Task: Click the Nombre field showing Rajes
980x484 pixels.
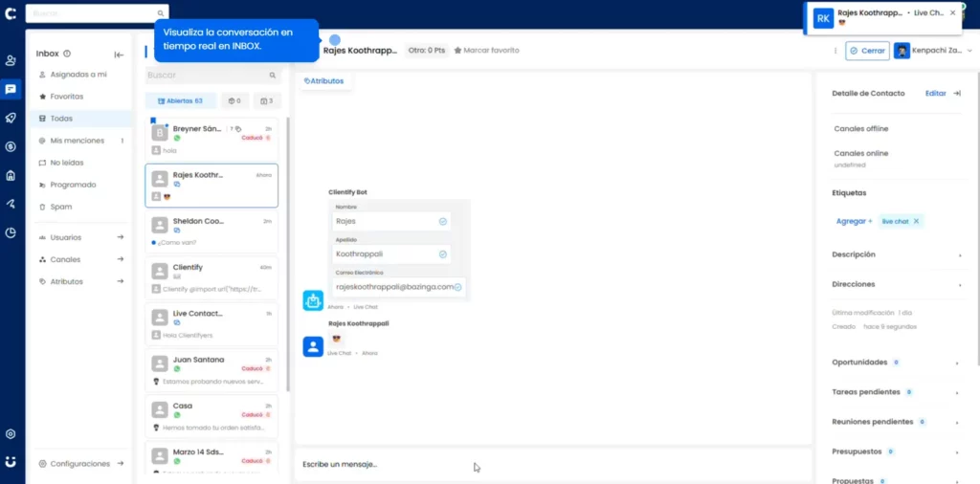Action: click(x=391, y=221)
